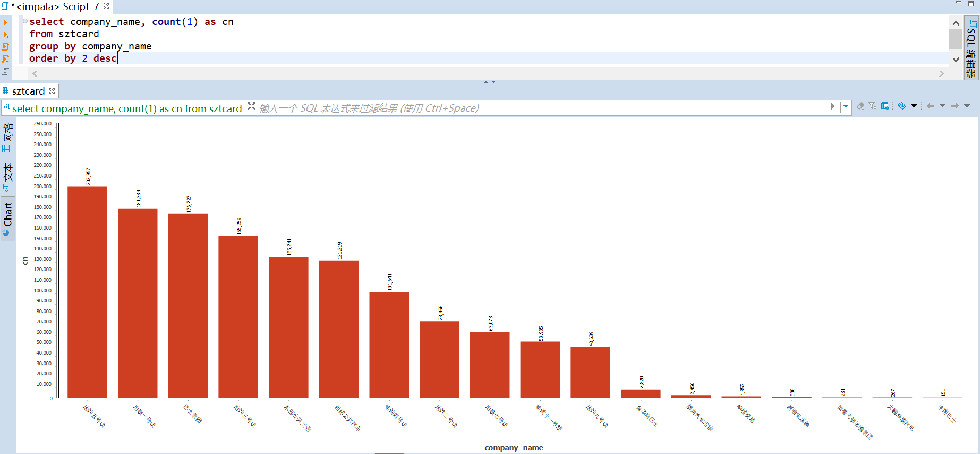Click the SQL filter expression input field
Screen dimensions: 980x454
542,108
